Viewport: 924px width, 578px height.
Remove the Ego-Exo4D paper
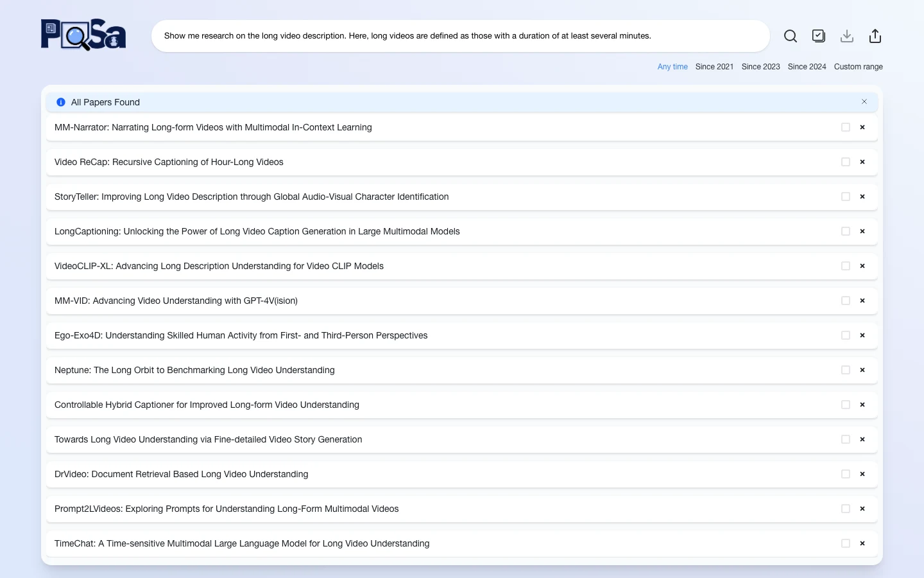coord(862,335)
